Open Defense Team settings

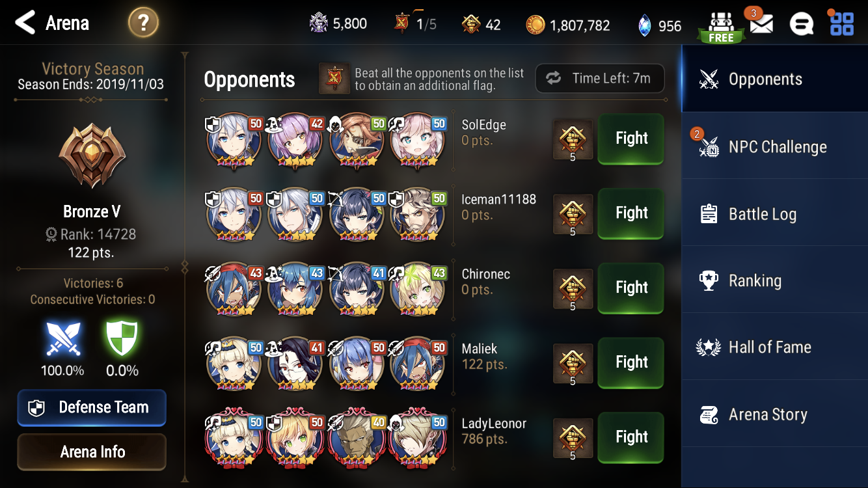(x=92, y=408)
